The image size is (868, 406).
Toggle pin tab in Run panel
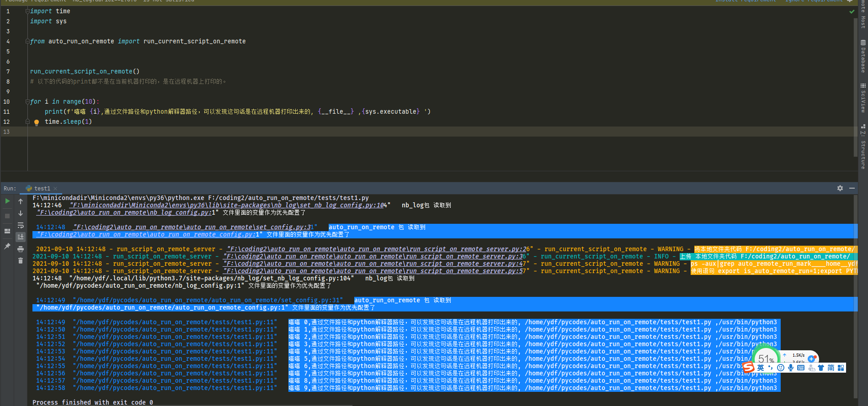(x=7, y=246)
